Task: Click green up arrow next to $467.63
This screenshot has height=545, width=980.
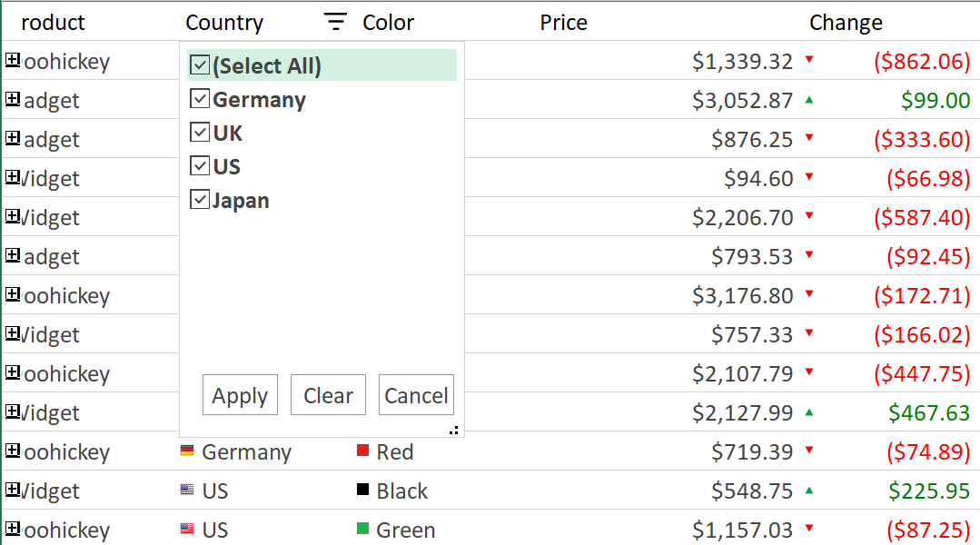Action: [809, 412]
